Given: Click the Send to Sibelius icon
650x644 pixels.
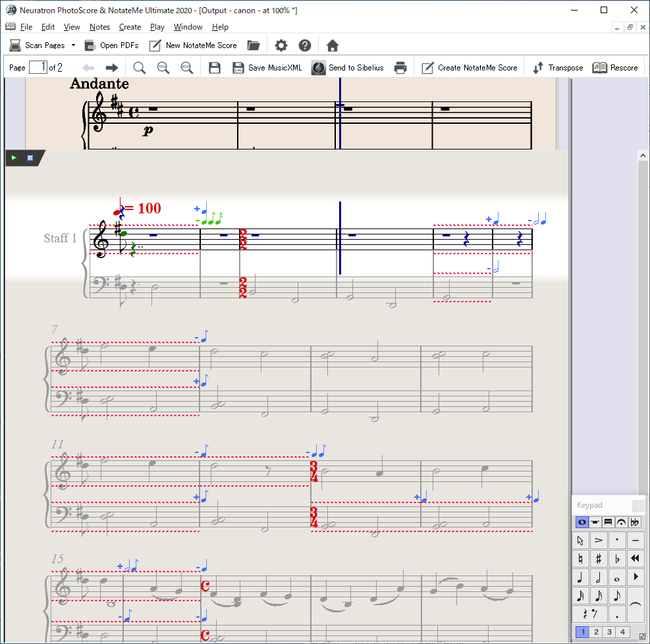Looking at the screenshot, I should point(318,68).
